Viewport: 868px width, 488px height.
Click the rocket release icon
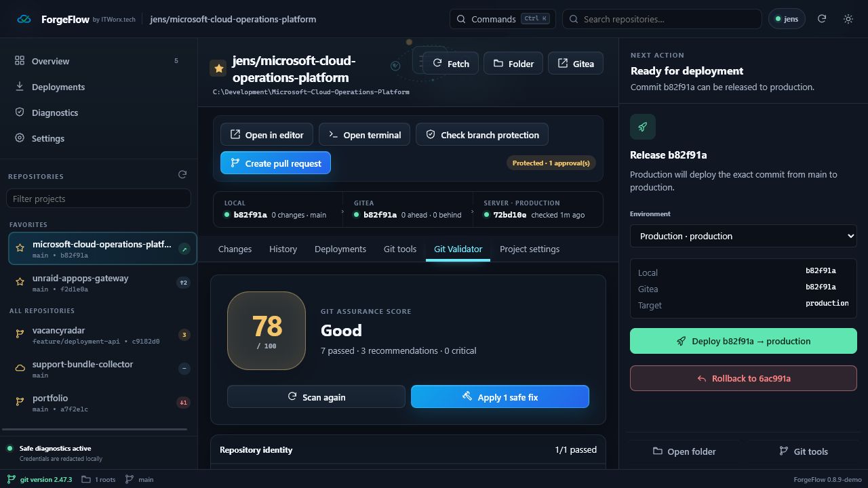click(643, 127)
